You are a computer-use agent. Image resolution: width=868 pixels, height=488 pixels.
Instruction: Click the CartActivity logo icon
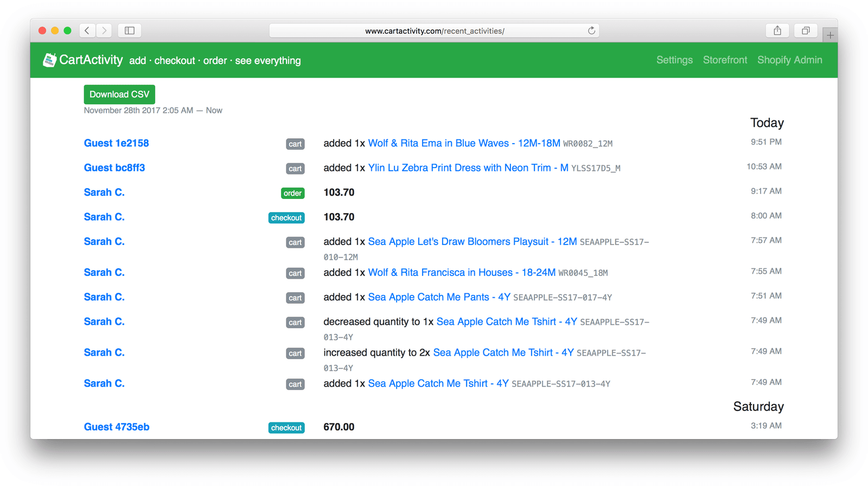(49, 60)
